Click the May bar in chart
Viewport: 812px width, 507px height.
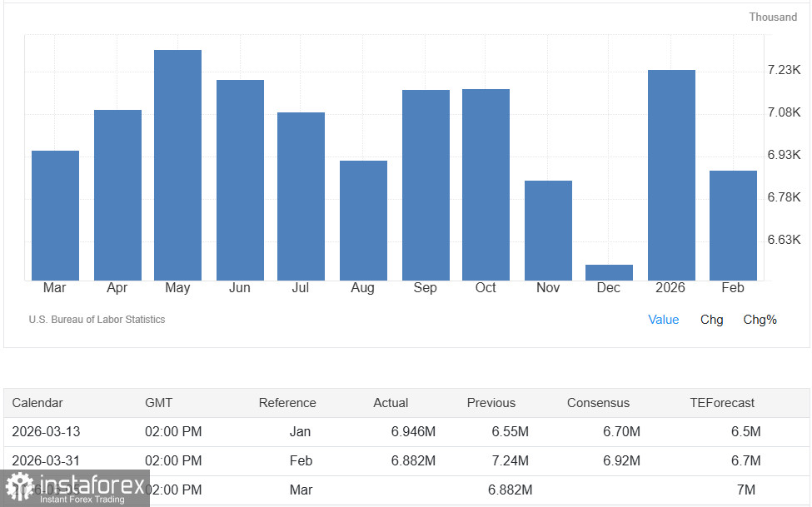pyautogui.click(x=177, y=165)
